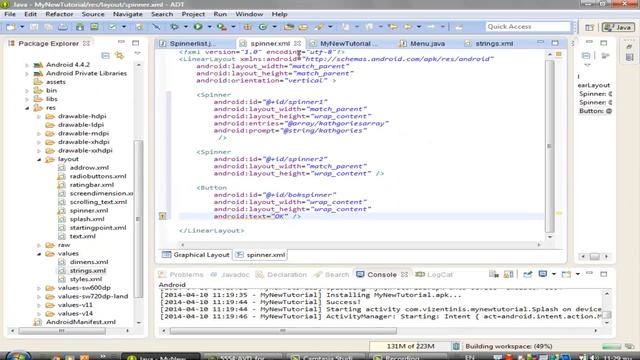The height and width of the screenshot is (360, 640).
Task: Expand the Android Private Libraries node
Action: (x=27, y=74)
